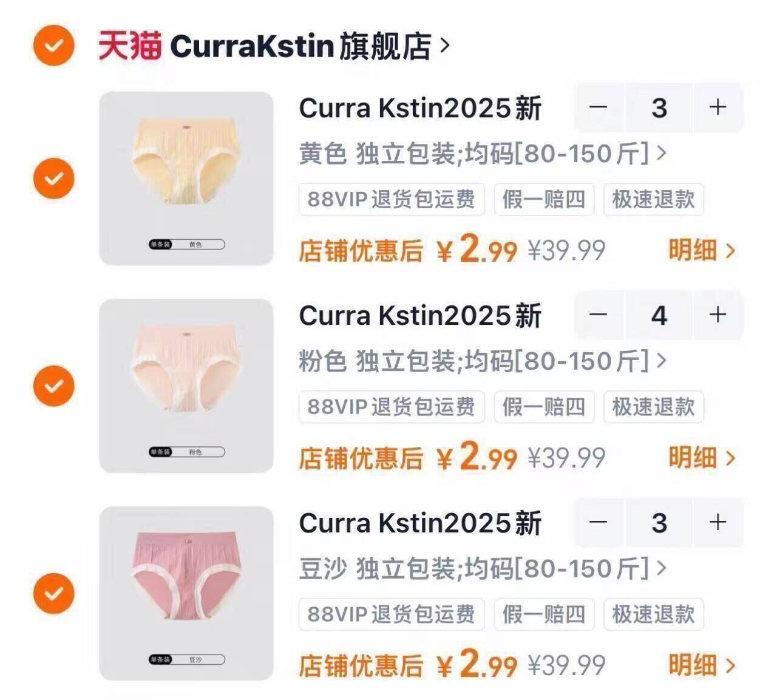Uncheck the pink item checkbox
Viewport: 777px width, 700px height.
(53, 386)
